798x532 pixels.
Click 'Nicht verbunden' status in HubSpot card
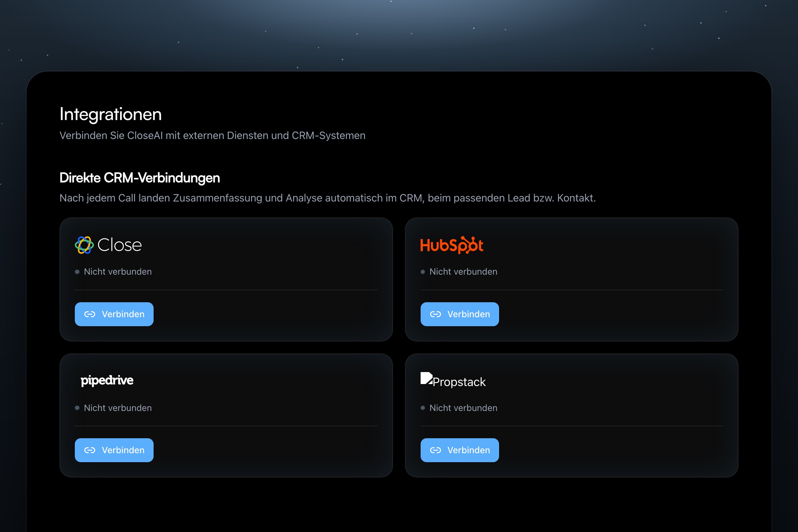pos(459,272)
